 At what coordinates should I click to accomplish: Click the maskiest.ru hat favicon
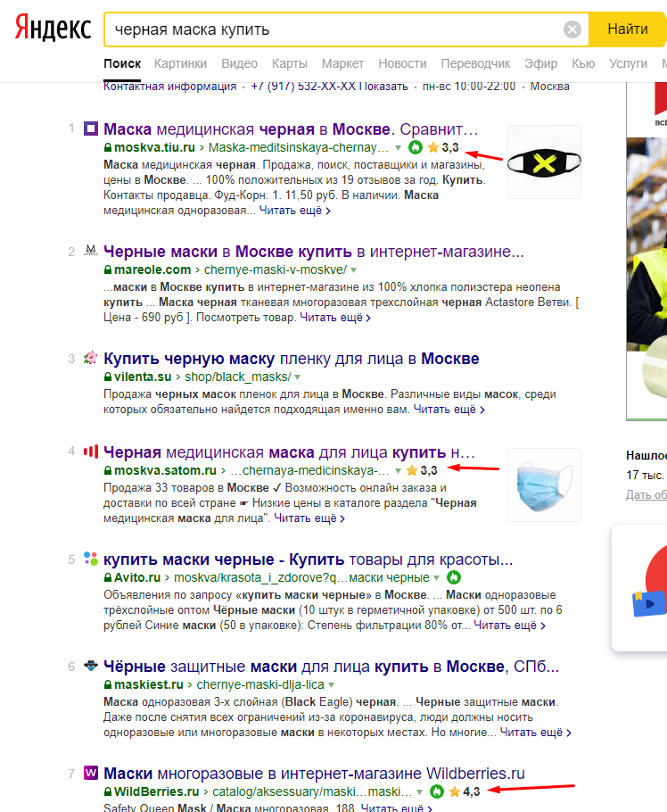[x=90, y=667]
